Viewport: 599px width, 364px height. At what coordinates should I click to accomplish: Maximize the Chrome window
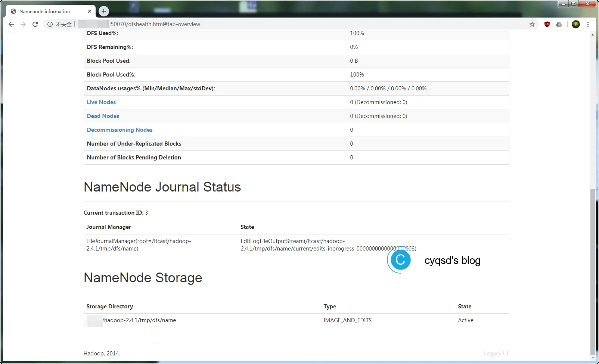(x=574, y=4)
